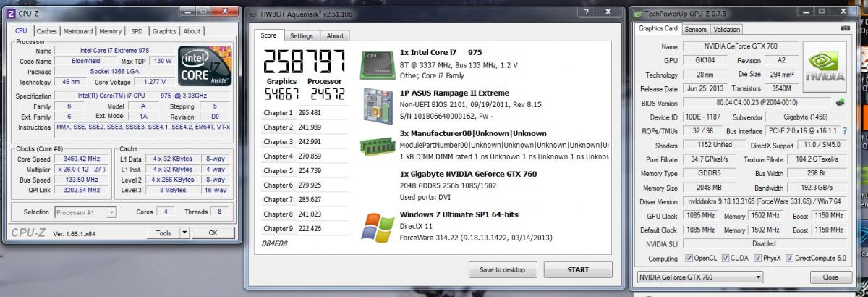Click the NVIDIA SLI Disabled field
The image size is (868, 297).
pos(765,244)
